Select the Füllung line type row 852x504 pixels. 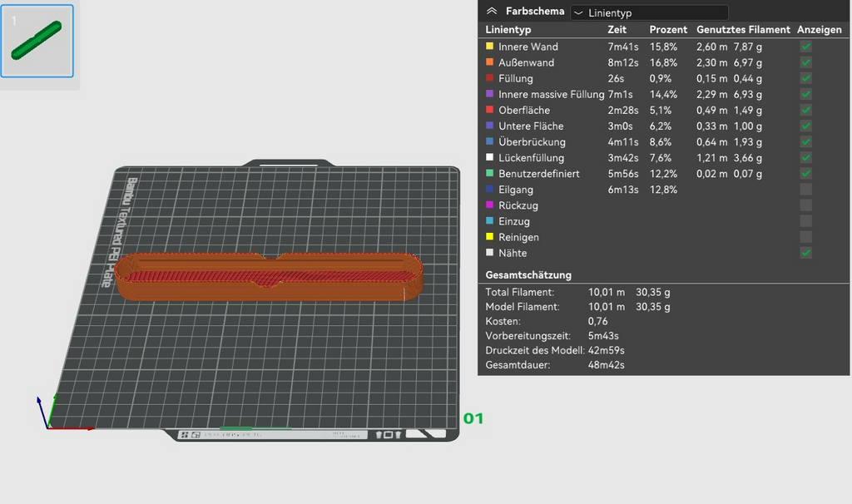click(663, 78)
